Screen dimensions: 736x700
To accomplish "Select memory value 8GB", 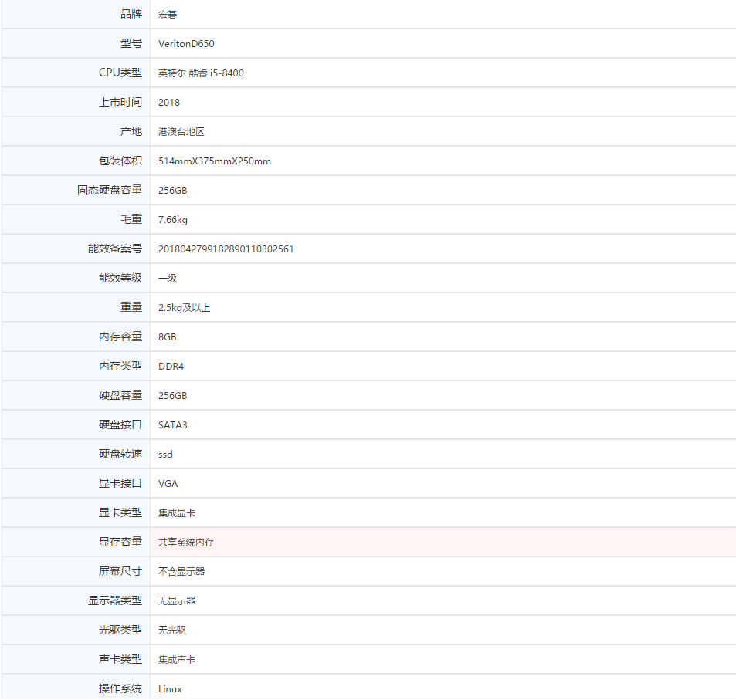I will (167, 336).
